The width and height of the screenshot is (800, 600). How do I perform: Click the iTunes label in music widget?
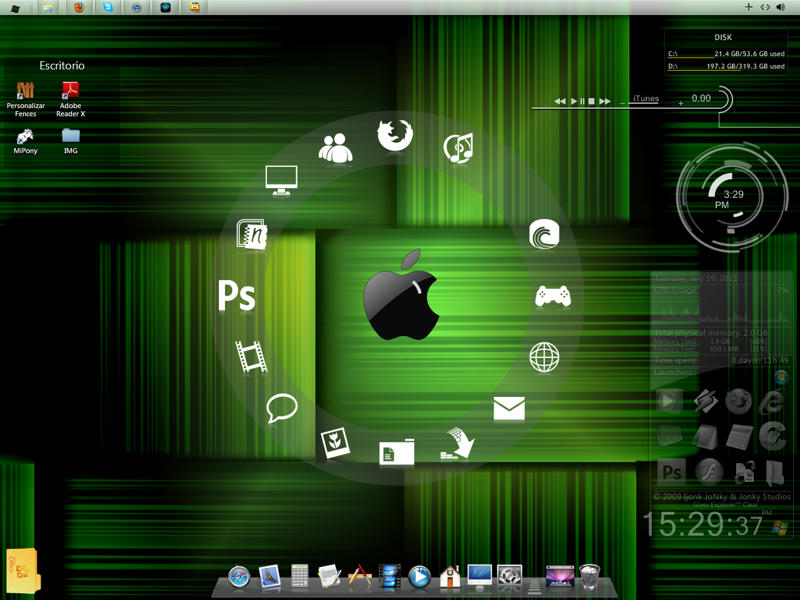pos(646,98)
